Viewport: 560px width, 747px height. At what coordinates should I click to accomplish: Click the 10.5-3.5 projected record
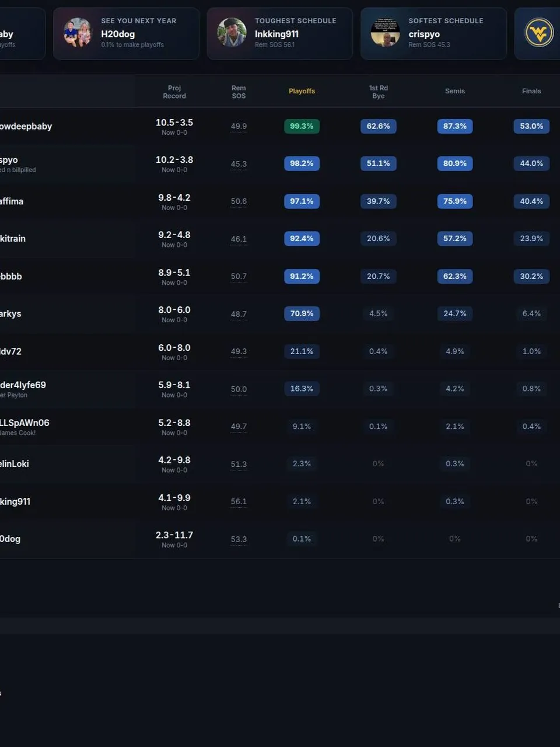coord(174,123)
